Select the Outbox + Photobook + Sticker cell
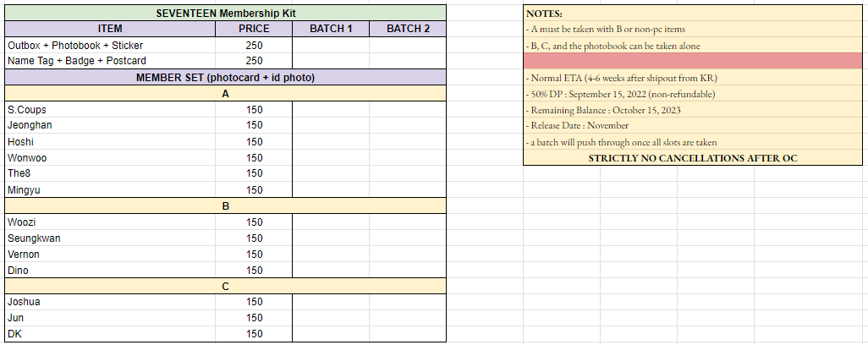Image resolution: width=868 pixels, height=345 pixels. pyautogui.click(x=110, y=46)
